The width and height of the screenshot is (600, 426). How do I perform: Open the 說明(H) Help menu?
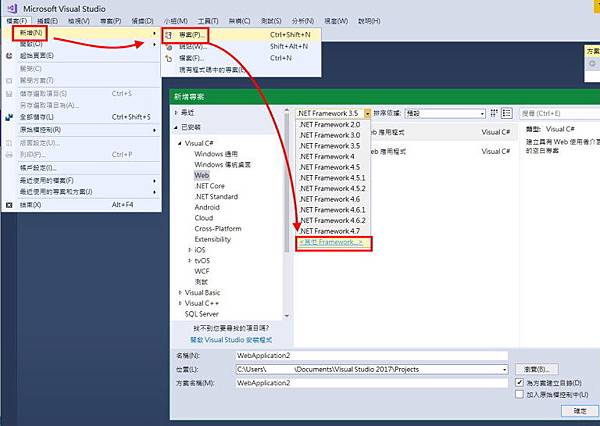(x=369, y=21)
